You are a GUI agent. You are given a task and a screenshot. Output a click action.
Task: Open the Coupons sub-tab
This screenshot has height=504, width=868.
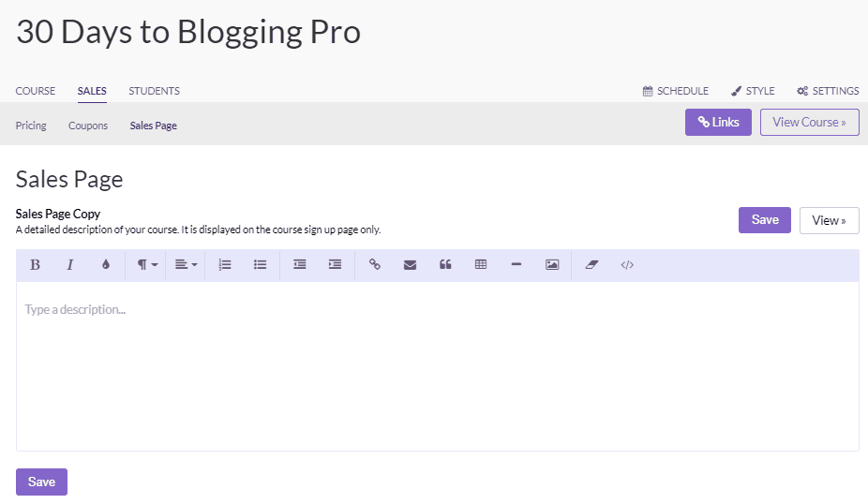[88, 126]
